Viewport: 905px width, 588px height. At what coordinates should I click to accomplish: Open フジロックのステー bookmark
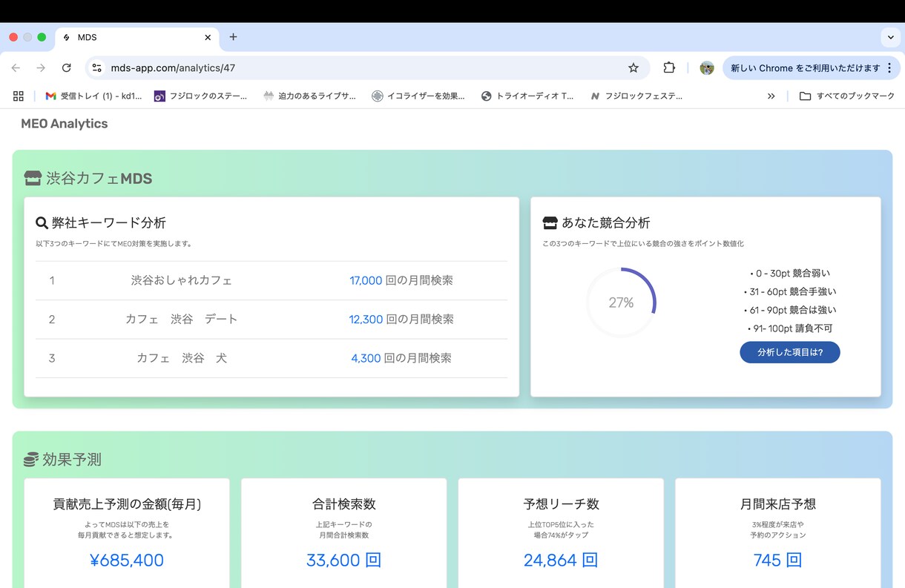coord(200,96)
